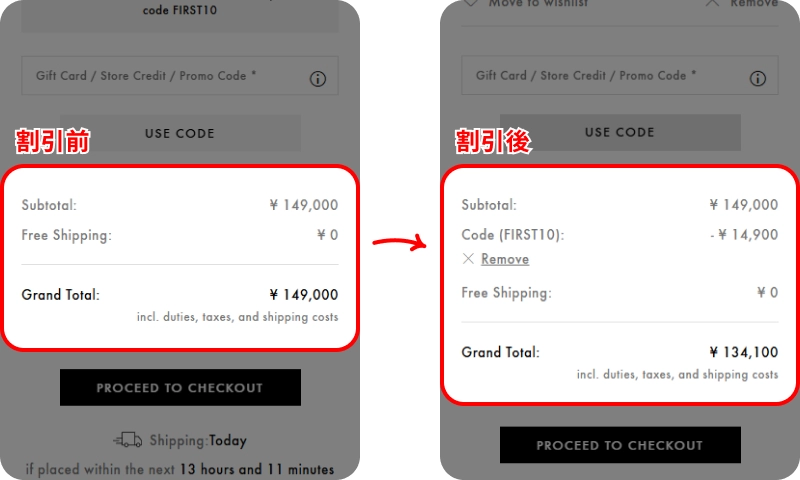Click the info icon in left promo field
Screen dimensions: 800x480
click(317, 79)
